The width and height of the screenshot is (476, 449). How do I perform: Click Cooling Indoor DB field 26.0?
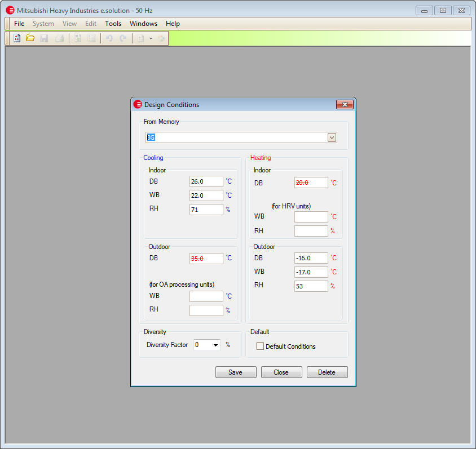tap(206, 181)
